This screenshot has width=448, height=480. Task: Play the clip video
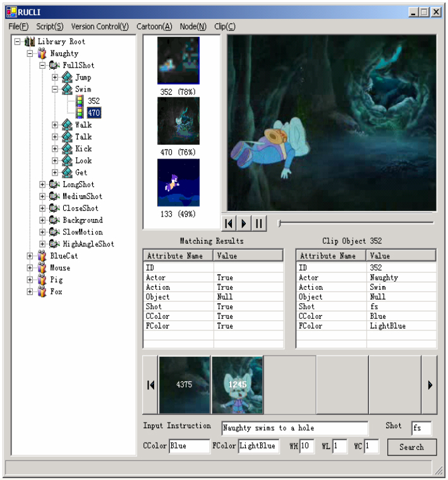[x=244, y=224]
